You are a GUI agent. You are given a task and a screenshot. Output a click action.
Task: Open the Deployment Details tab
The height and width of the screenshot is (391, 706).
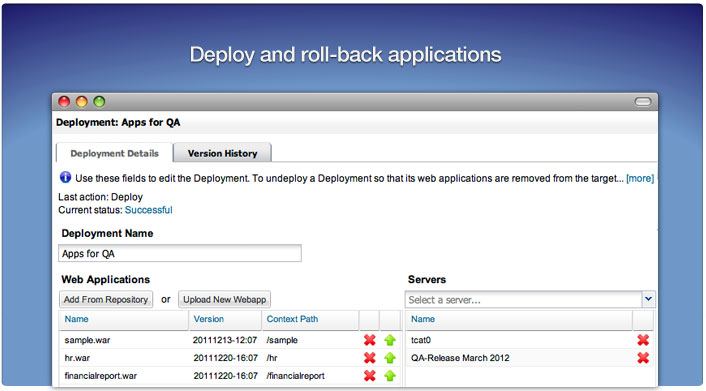[x=114, y=153]
